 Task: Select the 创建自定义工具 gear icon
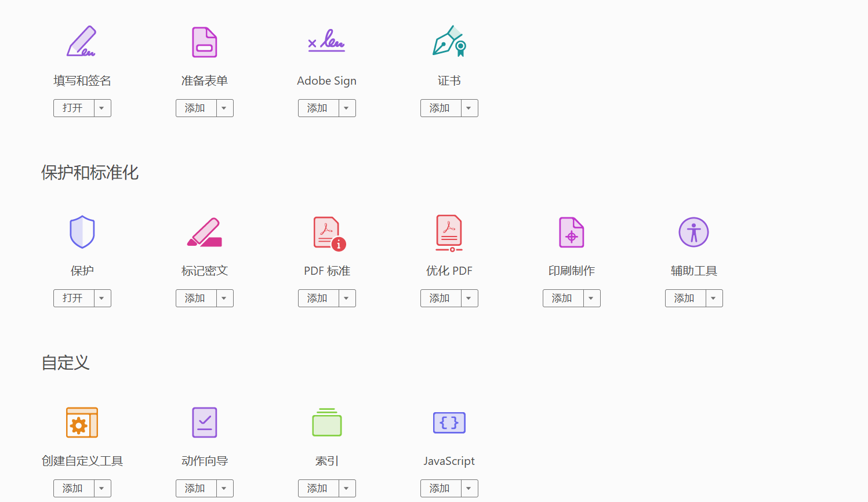82,423
